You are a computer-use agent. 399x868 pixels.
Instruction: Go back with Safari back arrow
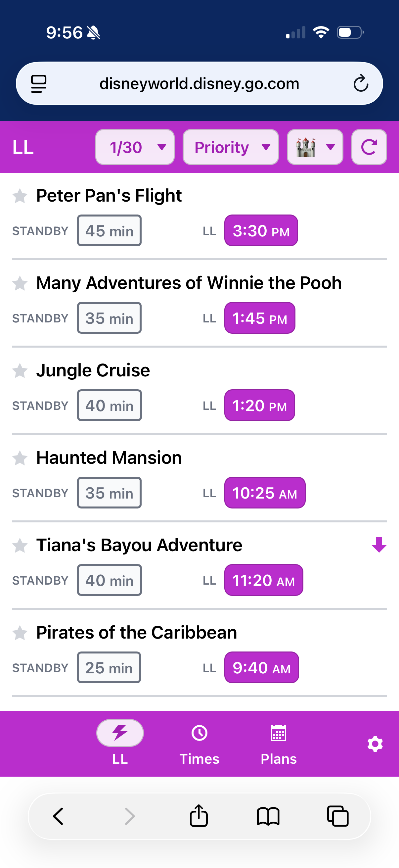coord(58,816)
